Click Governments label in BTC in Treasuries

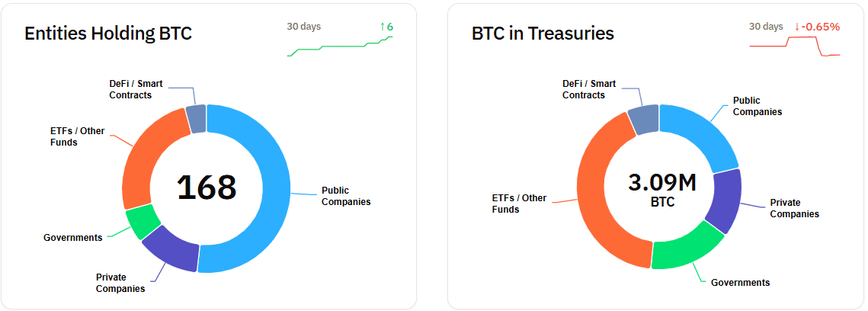pyautogui.click(x=740, y=283)
